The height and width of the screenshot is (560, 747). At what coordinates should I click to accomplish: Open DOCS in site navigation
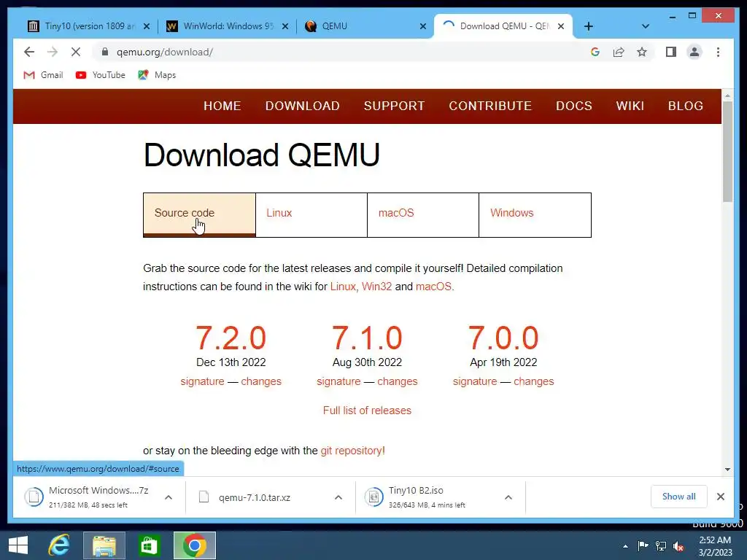click(574, 106)
